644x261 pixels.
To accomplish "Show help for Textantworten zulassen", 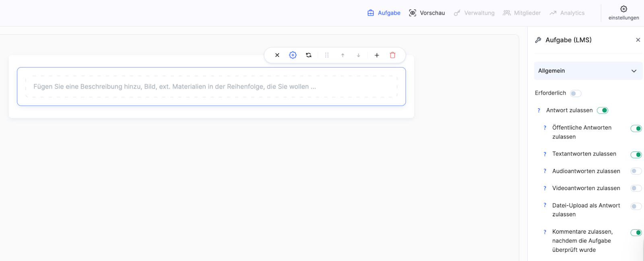I will click(x=545, y=154).
